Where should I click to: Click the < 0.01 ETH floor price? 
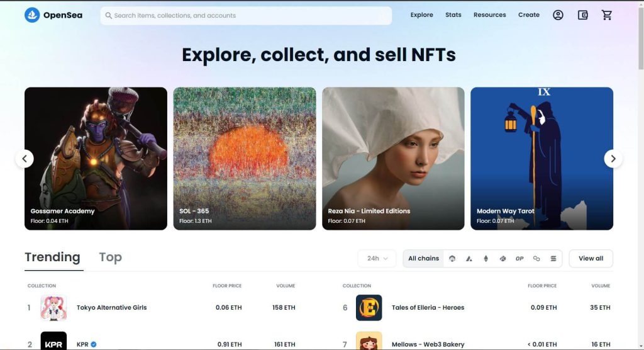(542, 345)
